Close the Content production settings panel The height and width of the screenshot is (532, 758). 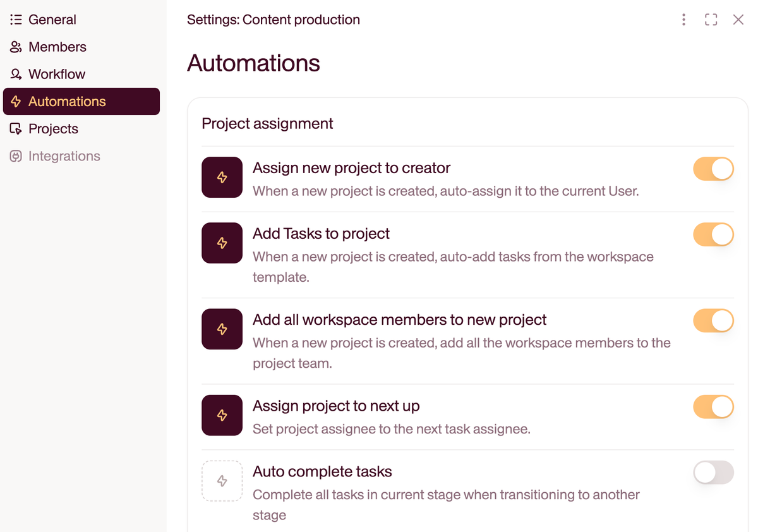[x=738, y=20]
